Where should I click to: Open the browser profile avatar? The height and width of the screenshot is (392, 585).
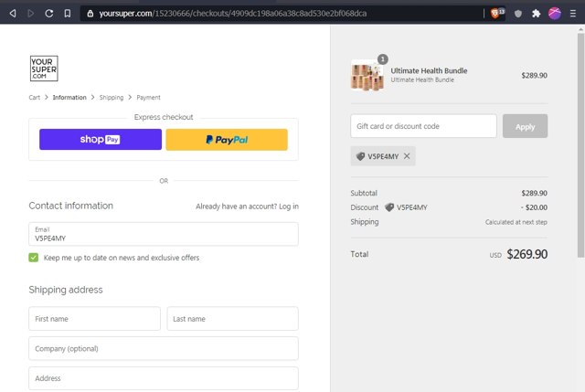click(x=555, y=14)
